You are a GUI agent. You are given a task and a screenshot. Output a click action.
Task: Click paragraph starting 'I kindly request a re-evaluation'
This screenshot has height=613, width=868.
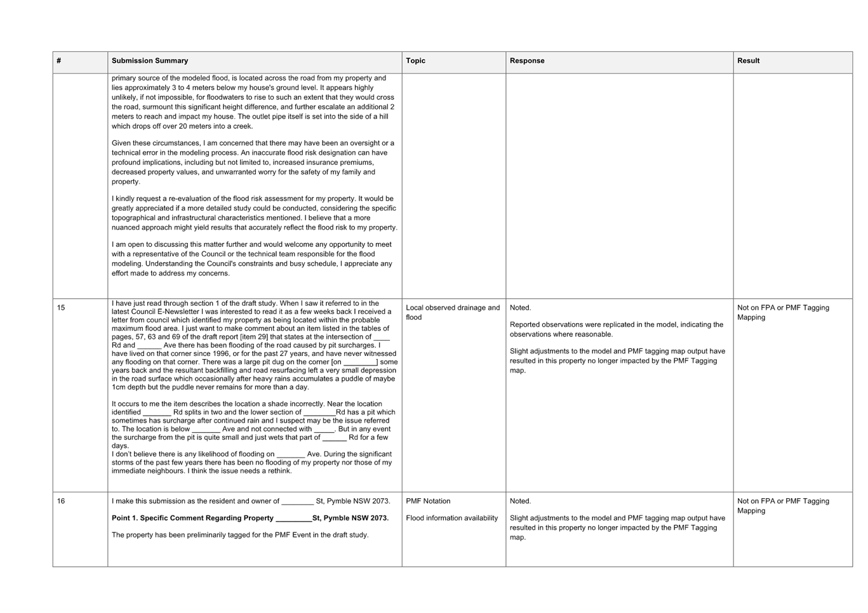(x=255, y=213)
